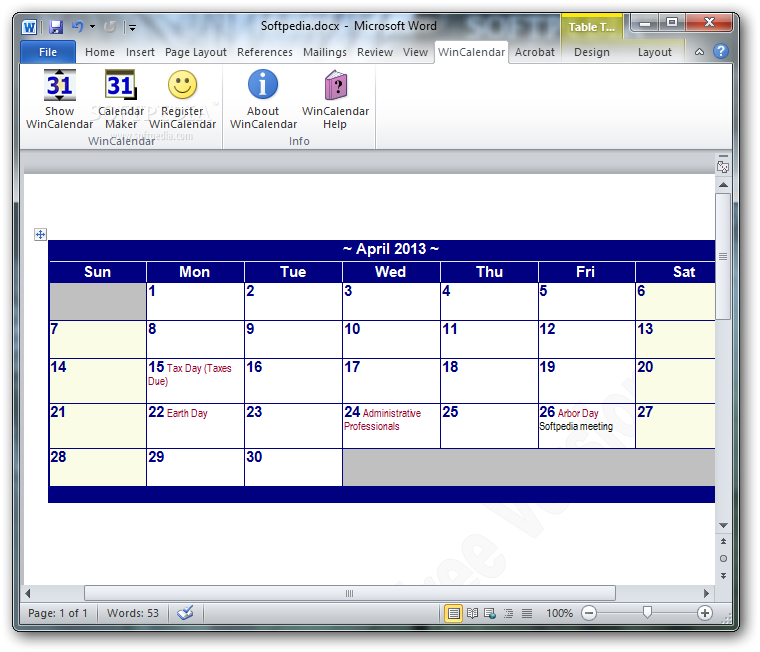Switch to Print Layout view

click(454, 613)
